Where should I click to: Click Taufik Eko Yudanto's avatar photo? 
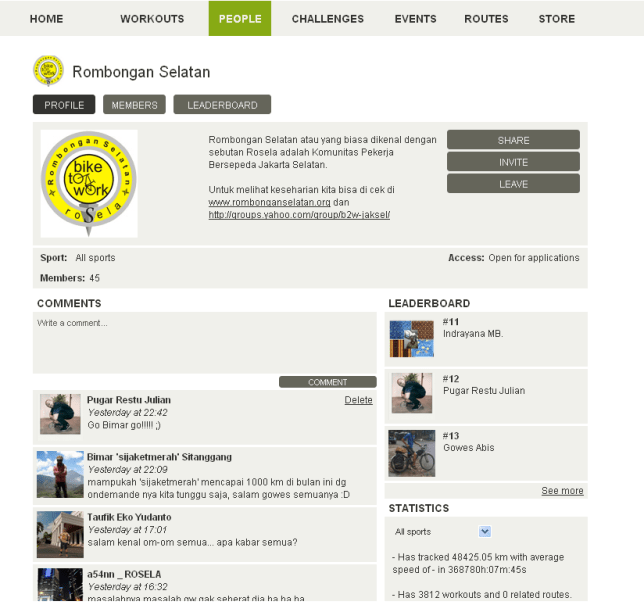[60, 534]
